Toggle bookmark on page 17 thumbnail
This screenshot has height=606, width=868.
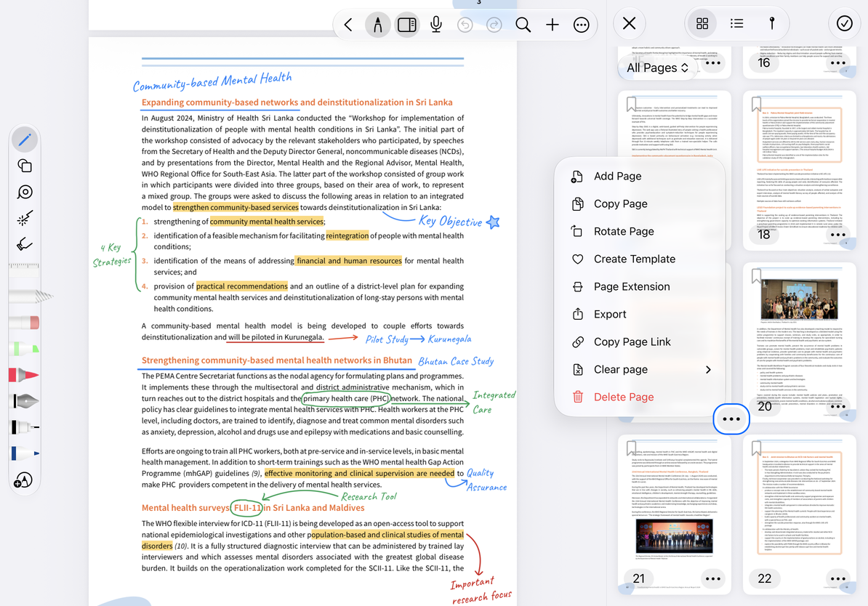[x=631, y=104]
